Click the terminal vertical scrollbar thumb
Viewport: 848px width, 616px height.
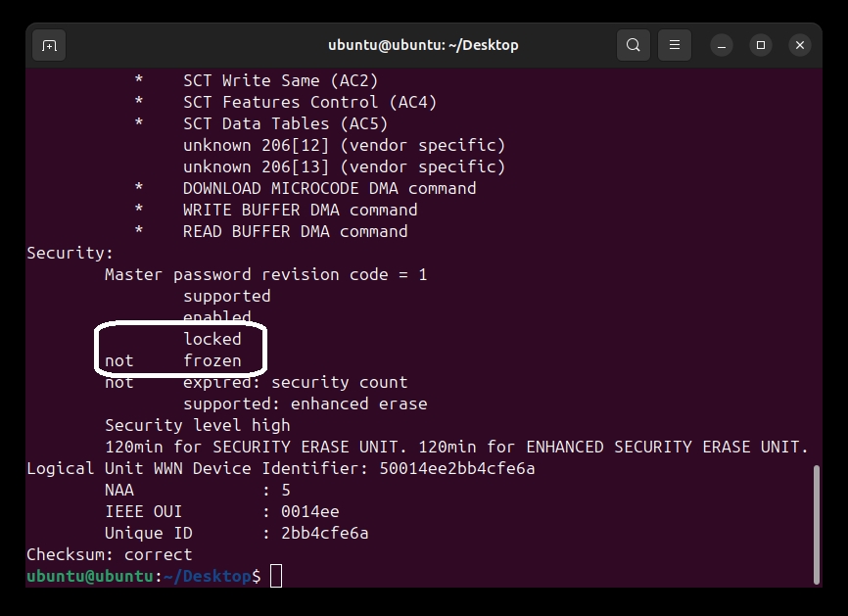point(815,524)
